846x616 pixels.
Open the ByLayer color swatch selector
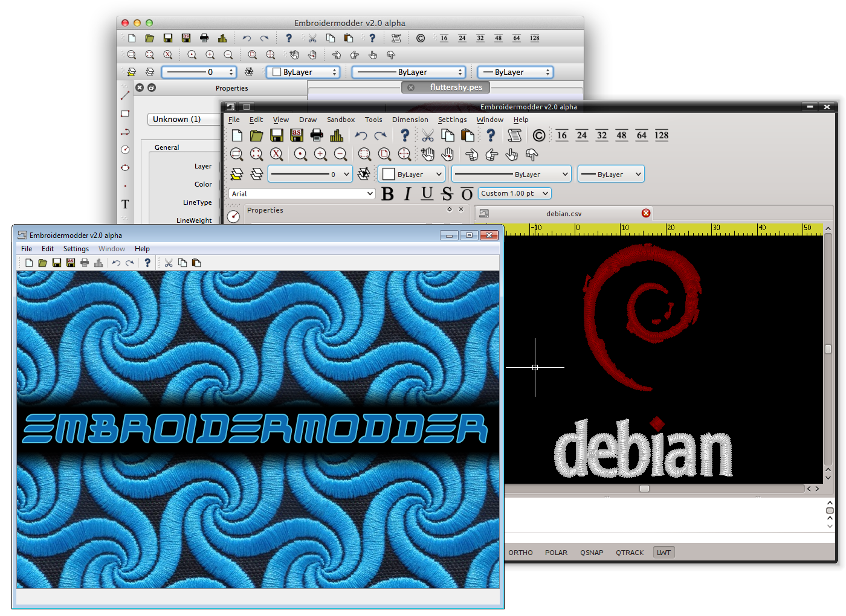[x=412, y=175]
